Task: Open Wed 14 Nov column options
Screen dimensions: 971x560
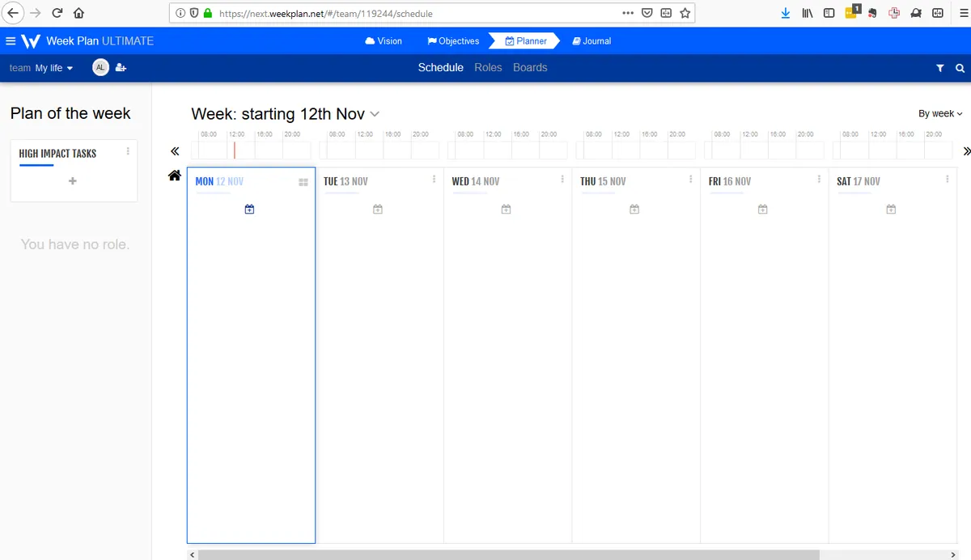Action: [x=562, y=180]
